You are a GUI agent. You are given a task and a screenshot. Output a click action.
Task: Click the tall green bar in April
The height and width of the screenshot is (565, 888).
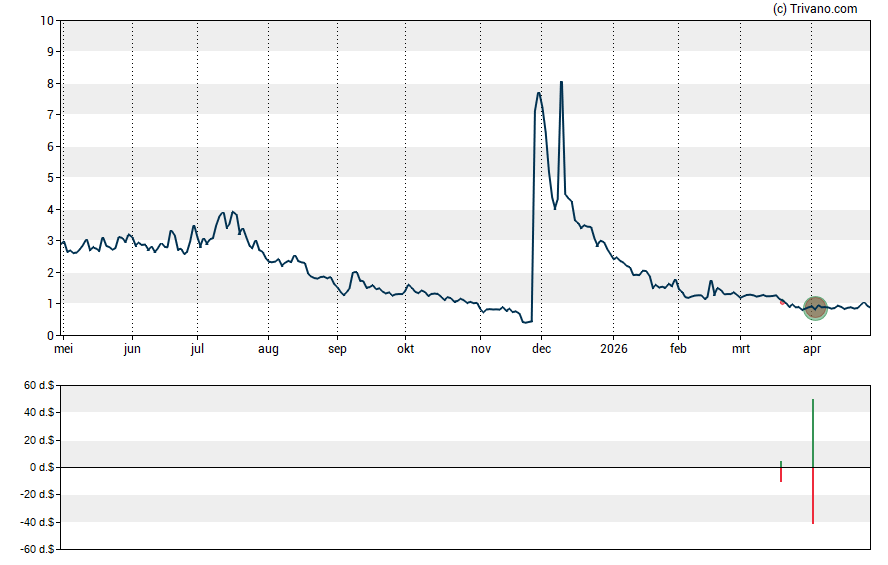click(x=813, y=433)
